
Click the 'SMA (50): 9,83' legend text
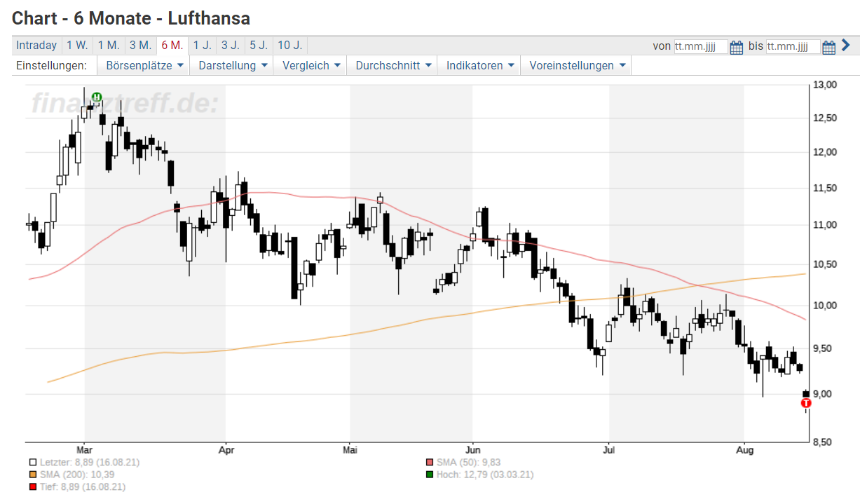[x=468, y=463]
